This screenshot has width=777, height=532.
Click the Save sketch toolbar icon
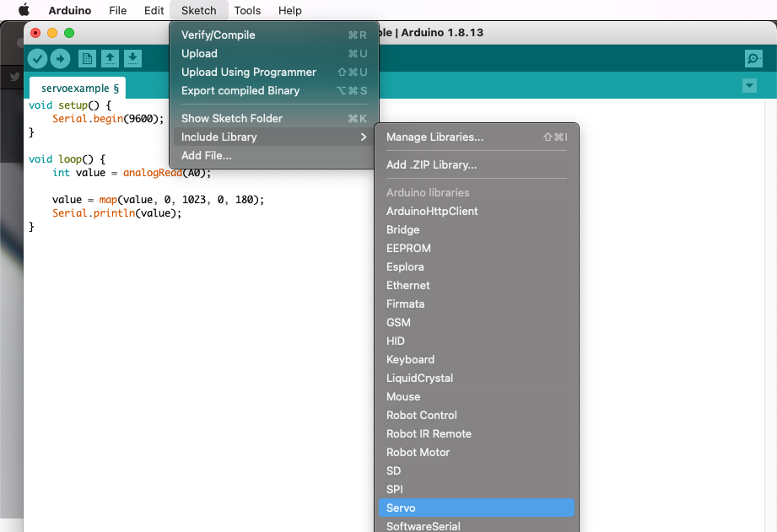[132, 58]
